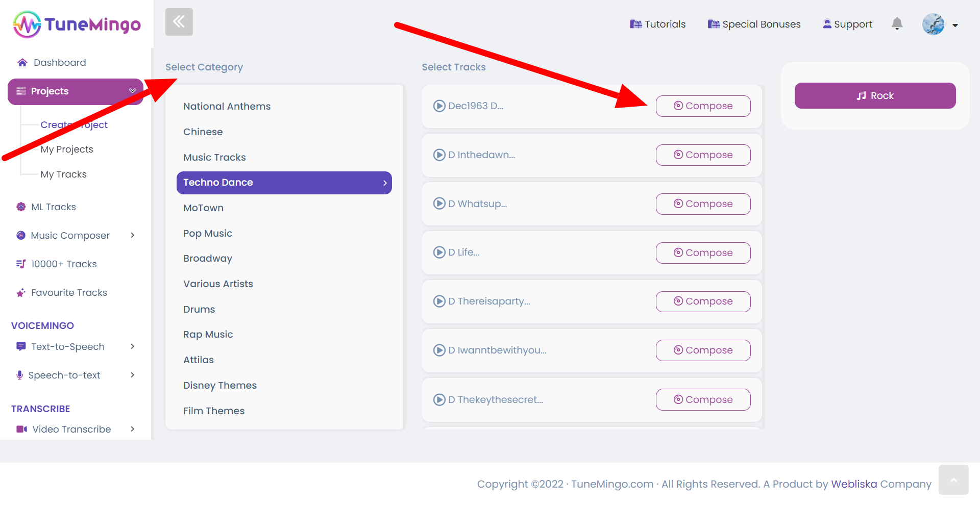This screenshot has width=980, height=506.
Task: Compose the D Inthedawn track
Action: click(703, 155)
